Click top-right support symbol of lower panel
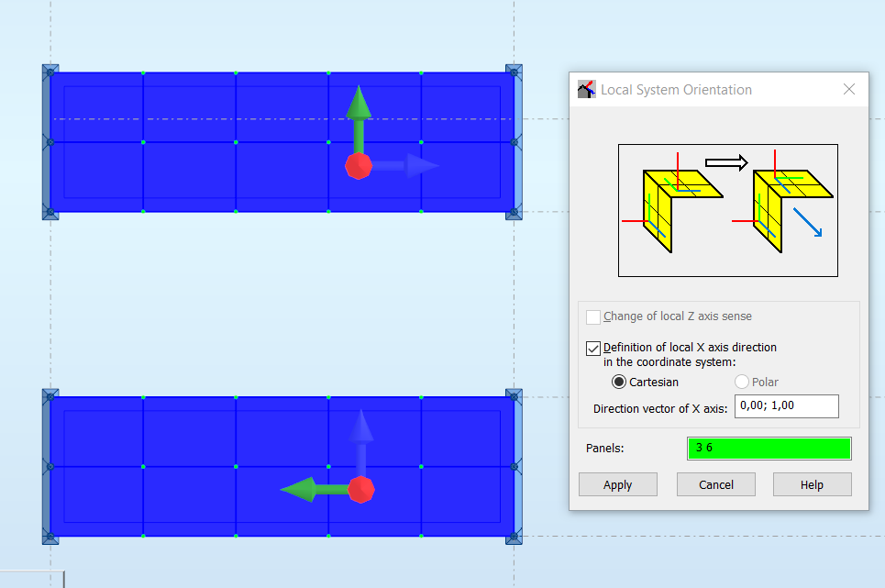This screenshot has height=588, width=885. 514,396
